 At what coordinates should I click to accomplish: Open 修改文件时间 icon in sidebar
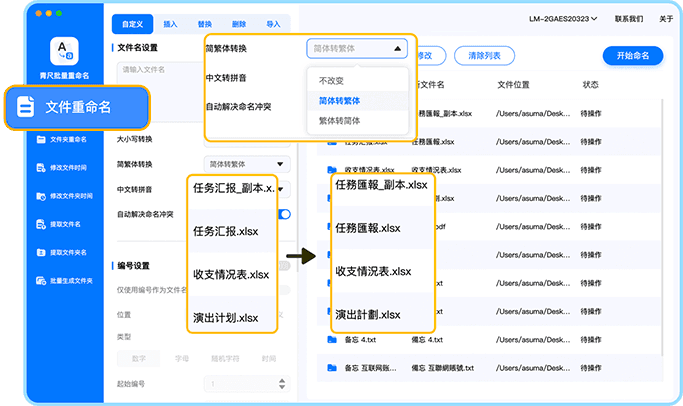click(41, 168)
